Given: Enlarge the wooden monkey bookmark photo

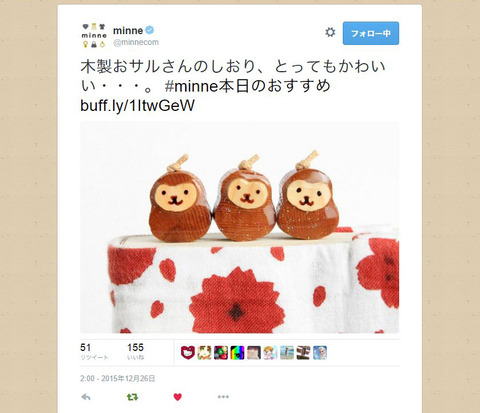Looking at the screenshot, I should click(x=239, y=227).
